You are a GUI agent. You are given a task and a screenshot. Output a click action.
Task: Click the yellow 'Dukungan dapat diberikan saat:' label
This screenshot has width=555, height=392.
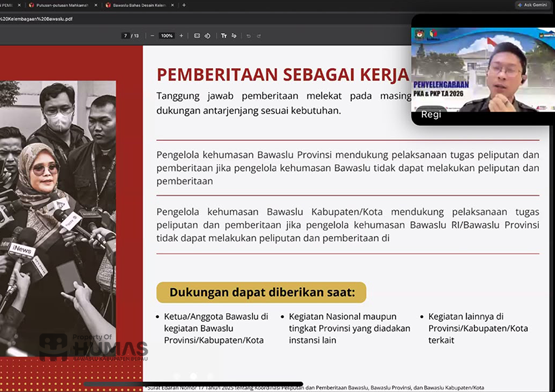(x=261, y=292)
